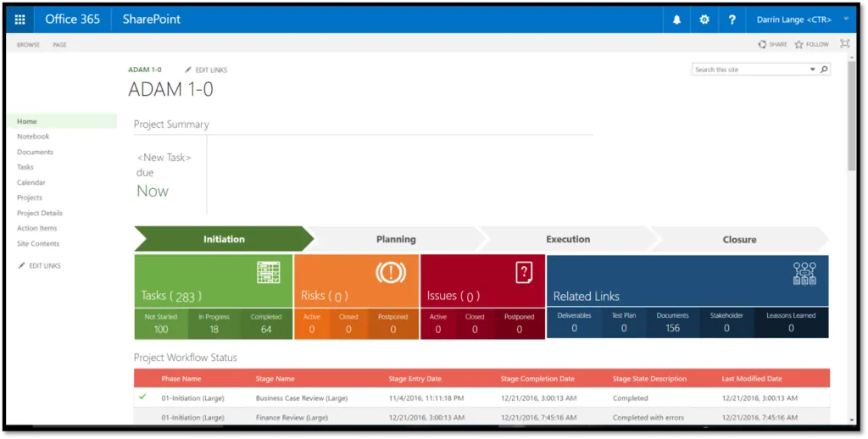Click the search magnifier icon
Image resolution: width=868 pixels, height=439 pixels.
(x=824, y=69)
